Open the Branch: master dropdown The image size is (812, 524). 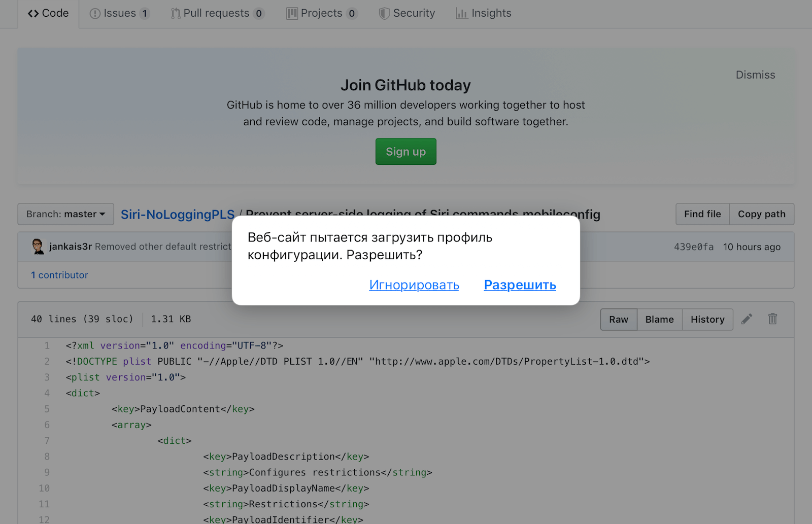tap(66, 214)
